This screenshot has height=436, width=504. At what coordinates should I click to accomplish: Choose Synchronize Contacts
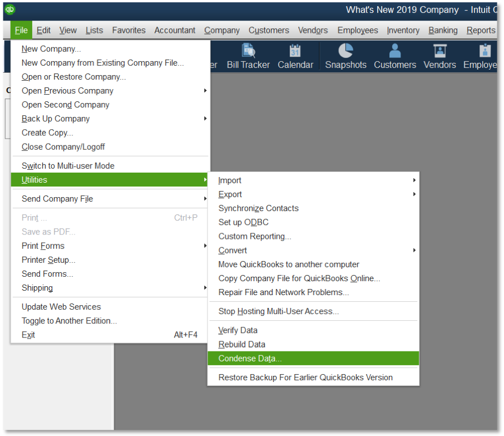coord(313,208)
